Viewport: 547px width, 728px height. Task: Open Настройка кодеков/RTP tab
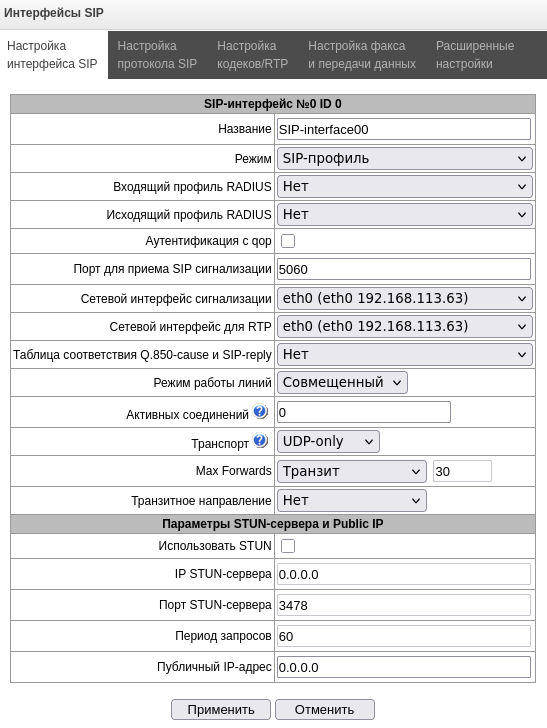coord(252,55)
